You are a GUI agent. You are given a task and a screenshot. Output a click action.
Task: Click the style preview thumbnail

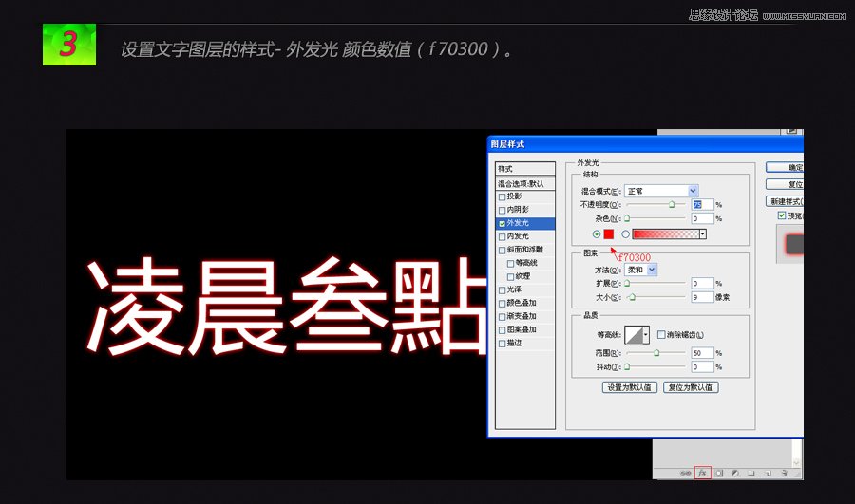click(x=790, y=245)
